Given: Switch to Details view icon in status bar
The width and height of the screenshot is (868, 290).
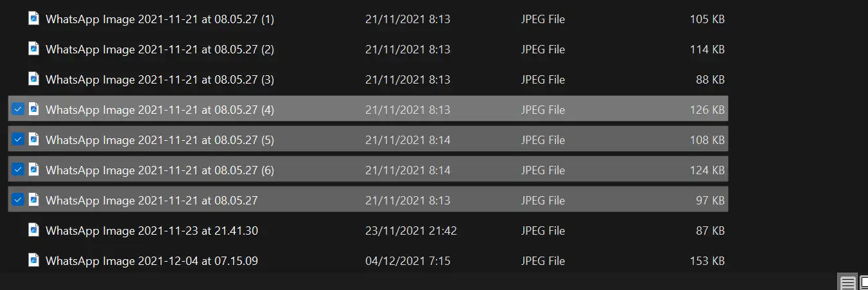Looking at the screenshot, I should click(847, 283).
